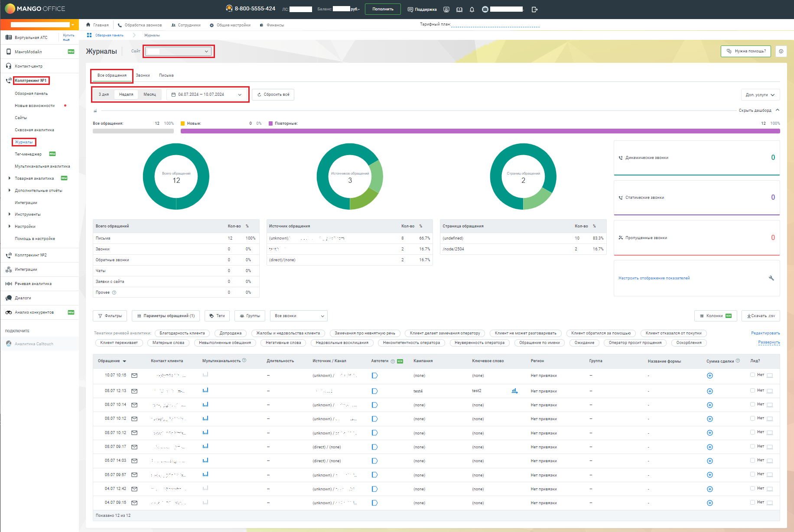Viewport: 794px width, 532px height.
Task: Click the purple Повторные progress bar
Action: [480, 131]
